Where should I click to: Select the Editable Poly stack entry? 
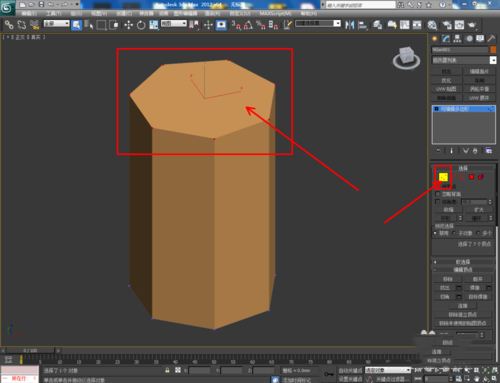point(464,109)
